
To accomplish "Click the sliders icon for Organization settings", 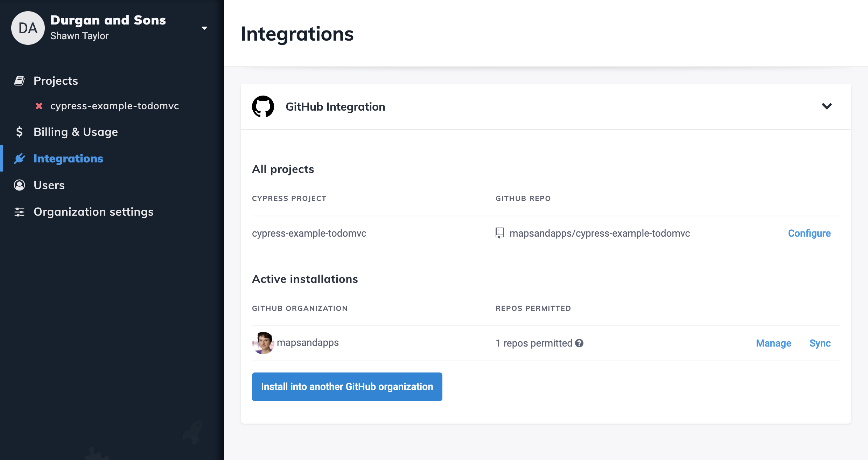I will 20,211.
